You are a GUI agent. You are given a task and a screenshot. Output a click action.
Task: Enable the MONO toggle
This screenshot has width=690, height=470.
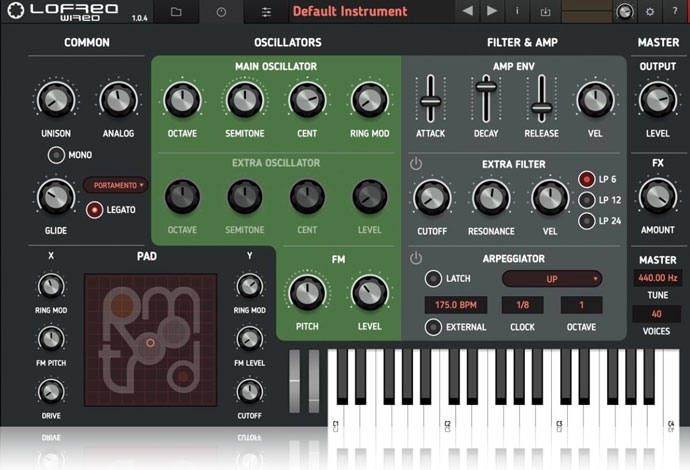point(56,154)
